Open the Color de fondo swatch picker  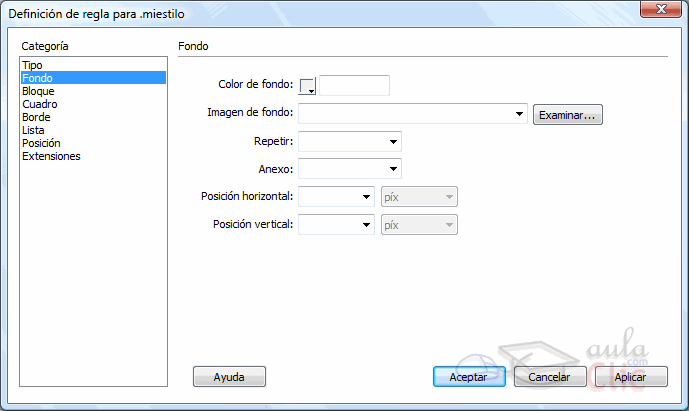click(x=307, y=86)
